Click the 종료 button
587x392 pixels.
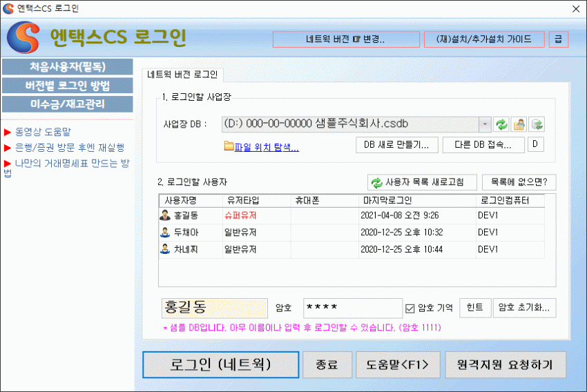327,364
